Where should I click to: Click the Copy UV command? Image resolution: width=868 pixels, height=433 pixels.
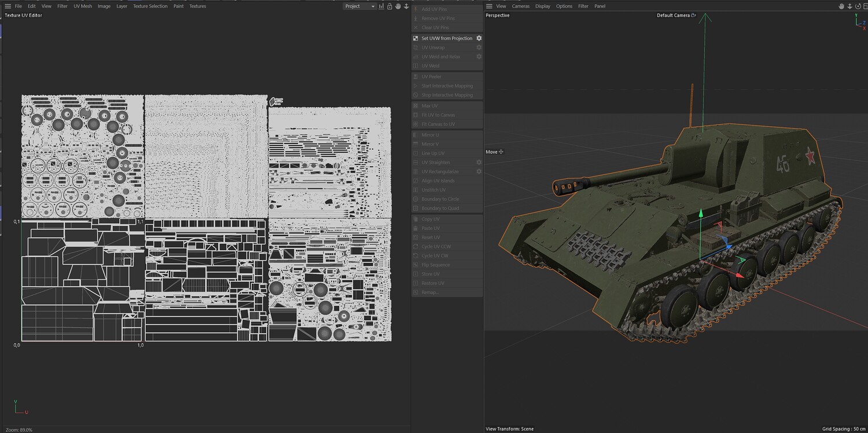[x=447, y=219]
